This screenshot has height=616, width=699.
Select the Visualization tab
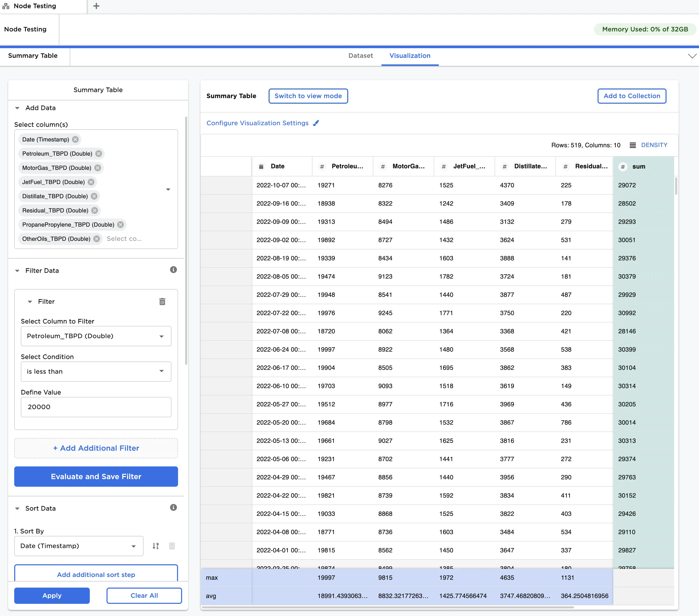[x=410, y=56]
